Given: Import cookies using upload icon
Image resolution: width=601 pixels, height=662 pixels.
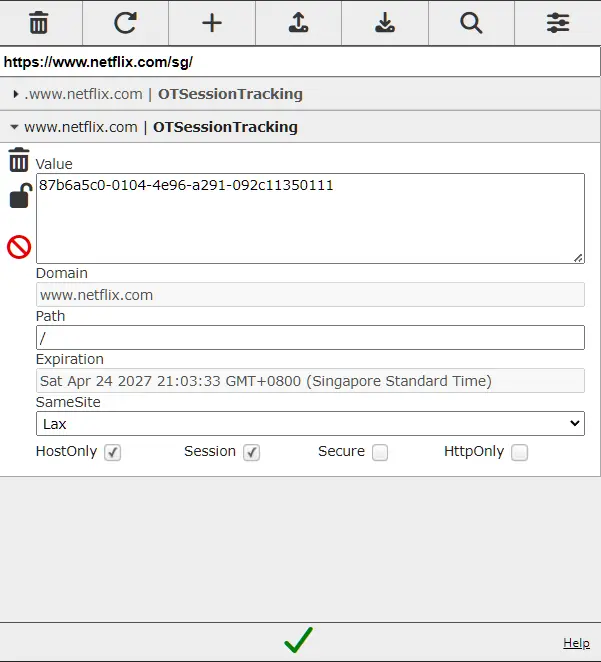Looking at the screenshot, I should point(298,23).
